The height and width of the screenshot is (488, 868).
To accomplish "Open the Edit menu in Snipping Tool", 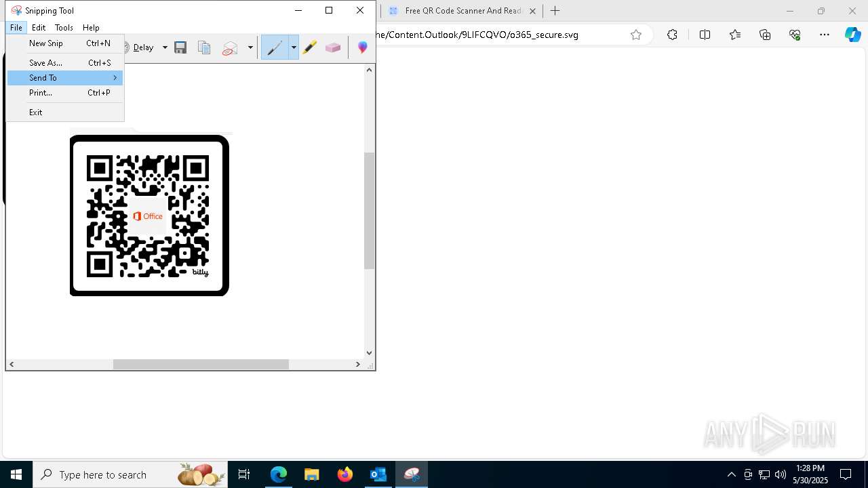I will tap(39, 28).
